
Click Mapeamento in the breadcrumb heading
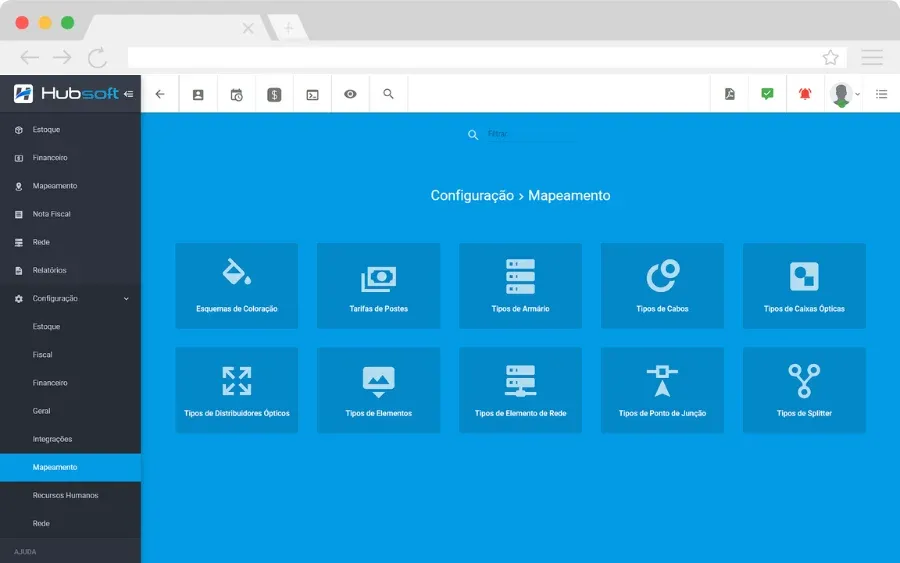click(x=569, y=196)
